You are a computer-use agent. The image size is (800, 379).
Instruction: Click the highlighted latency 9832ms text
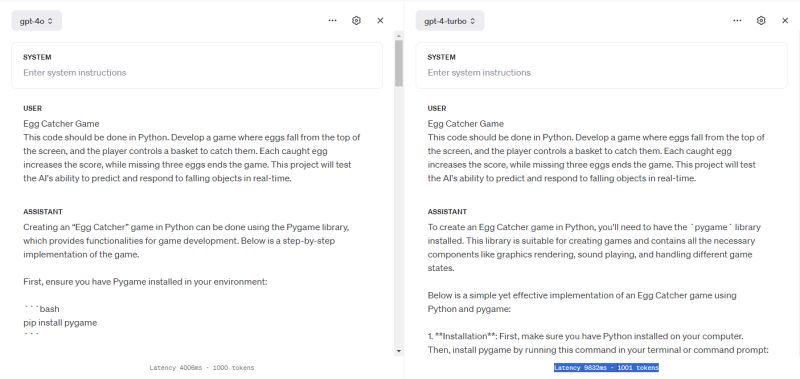606,367
